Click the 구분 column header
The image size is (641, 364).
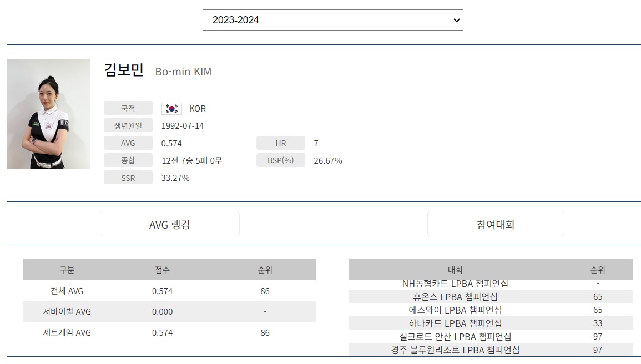tap(67, 270)
